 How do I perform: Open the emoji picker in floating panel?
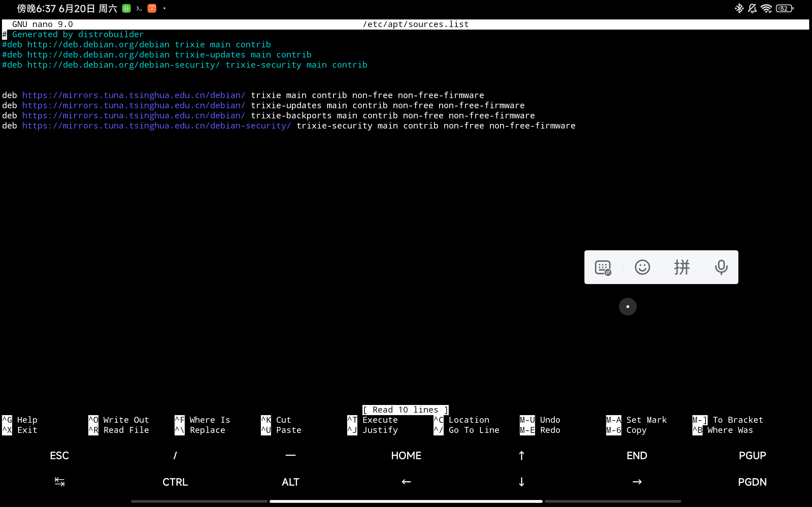point(642,267)
